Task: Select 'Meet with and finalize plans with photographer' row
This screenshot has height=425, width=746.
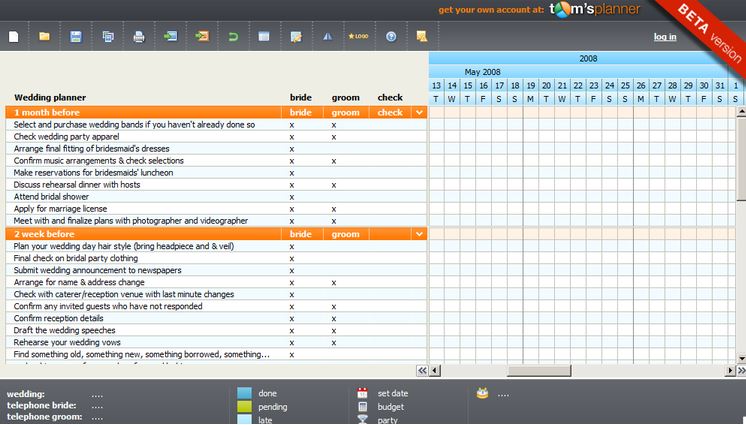Action: [x=216, y=220]
